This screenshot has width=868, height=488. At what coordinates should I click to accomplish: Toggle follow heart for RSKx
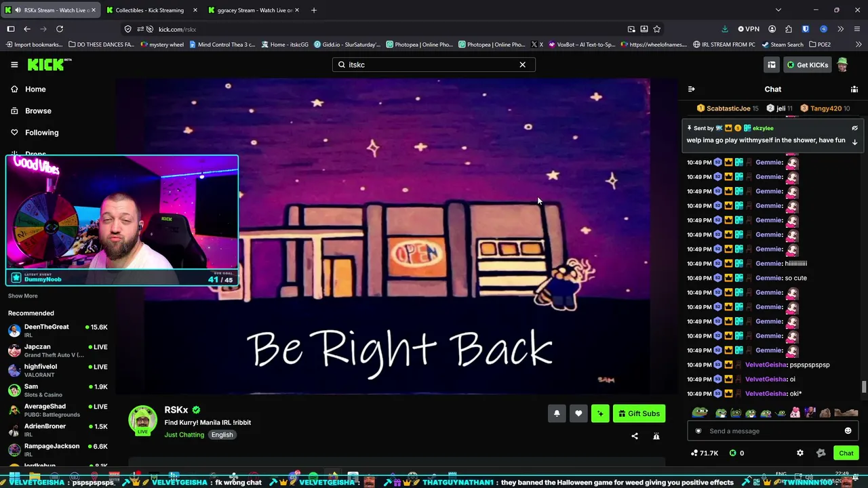(x=578, y=413)
